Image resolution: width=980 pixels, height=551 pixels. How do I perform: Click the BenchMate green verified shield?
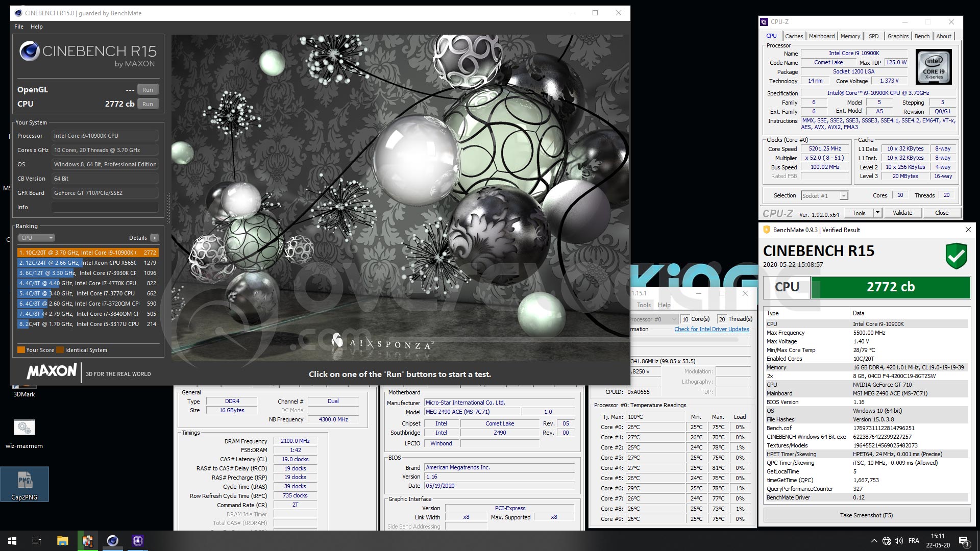pos(956,256)
